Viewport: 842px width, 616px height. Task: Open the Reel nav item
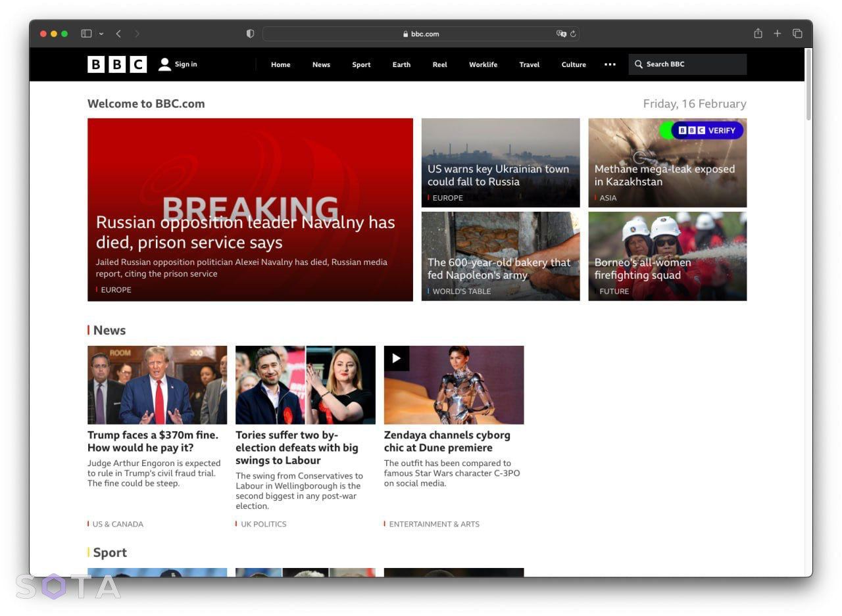(x=440, y=64)
